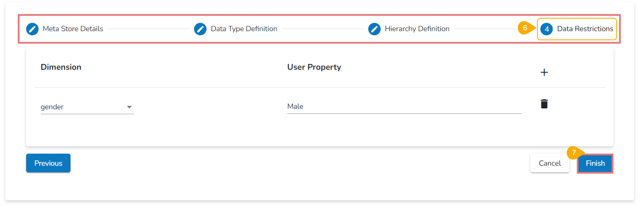This screenshot has height=206, width=644.
Task: Select the Data Restrictions step label
Action: pos(585,29)
